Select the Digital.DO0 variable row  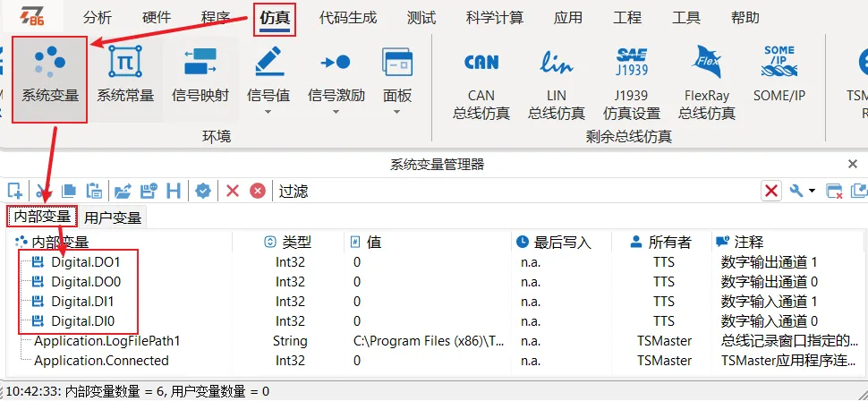point(434,282)
